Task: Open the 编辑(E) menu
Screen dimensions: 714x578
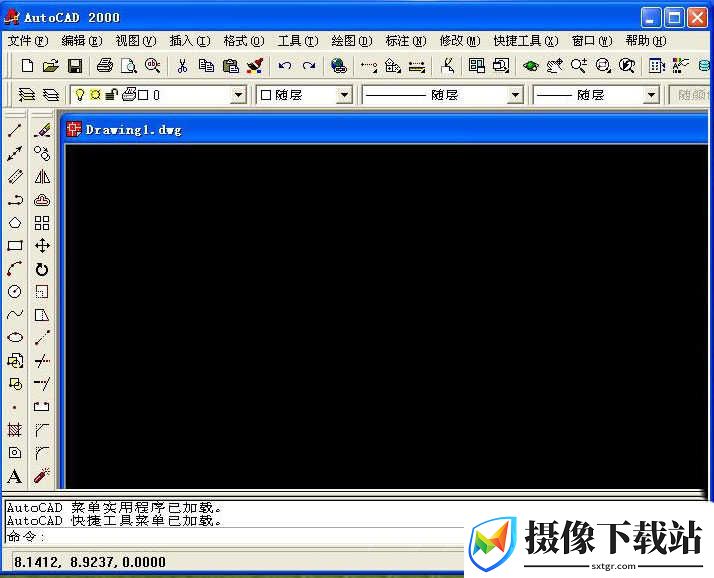Action: pyautogui.click(x=82, y=41)
